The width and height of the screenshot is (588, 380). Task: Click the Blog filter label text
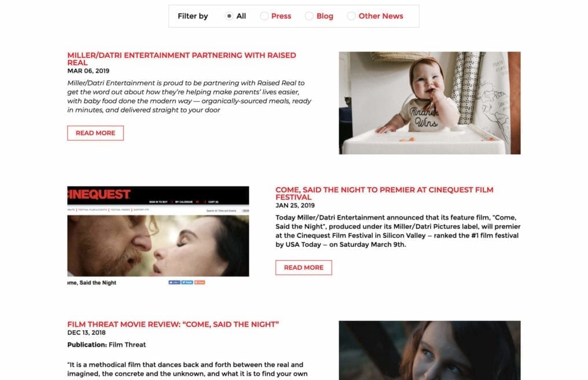325,16
